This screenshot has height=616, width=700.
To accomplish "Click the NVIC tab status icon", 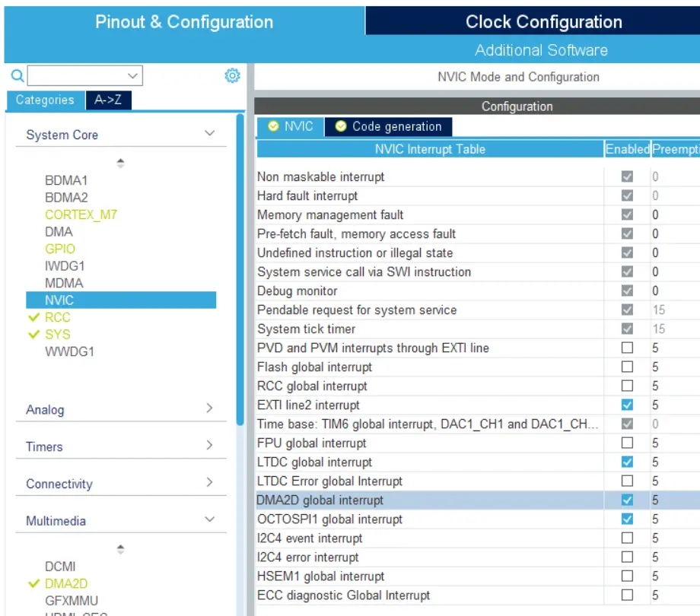I will (x=273, y=127).
